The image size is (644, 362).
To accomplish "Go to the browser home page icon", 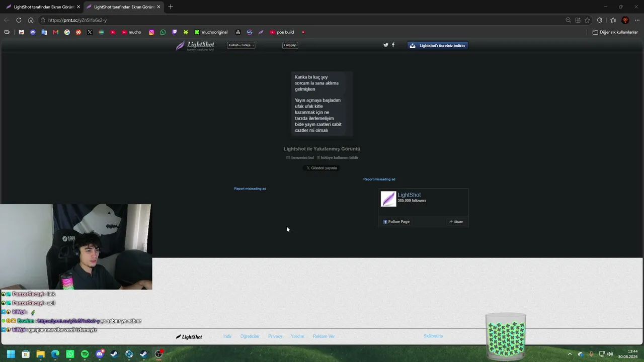I will [x=31, y=20].
